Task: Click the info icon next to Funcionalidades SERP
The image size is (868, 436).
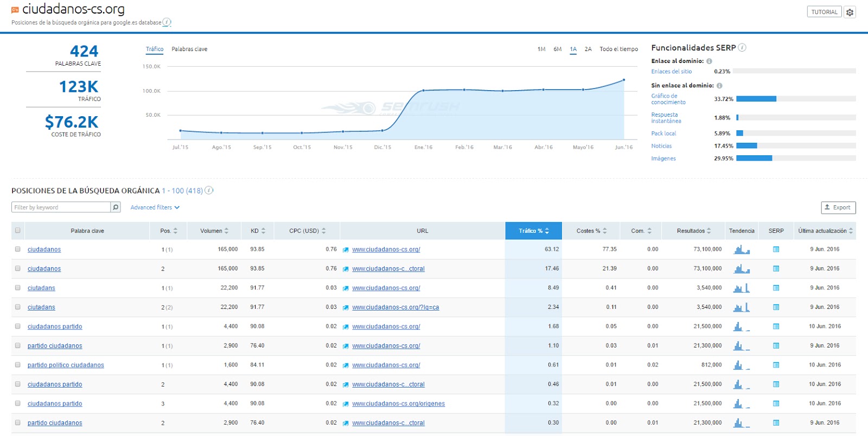Action: click(742, 47)
